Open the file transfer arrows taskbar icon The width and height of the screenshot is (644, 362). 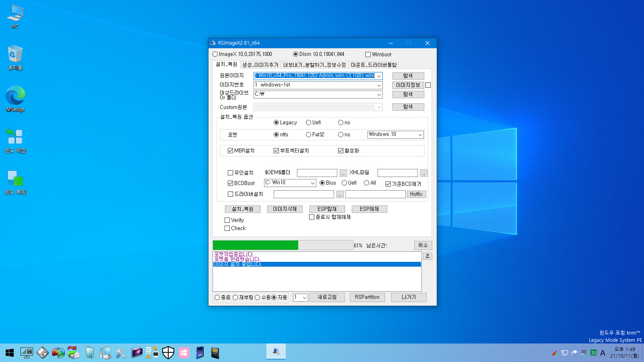coord(152,353)
